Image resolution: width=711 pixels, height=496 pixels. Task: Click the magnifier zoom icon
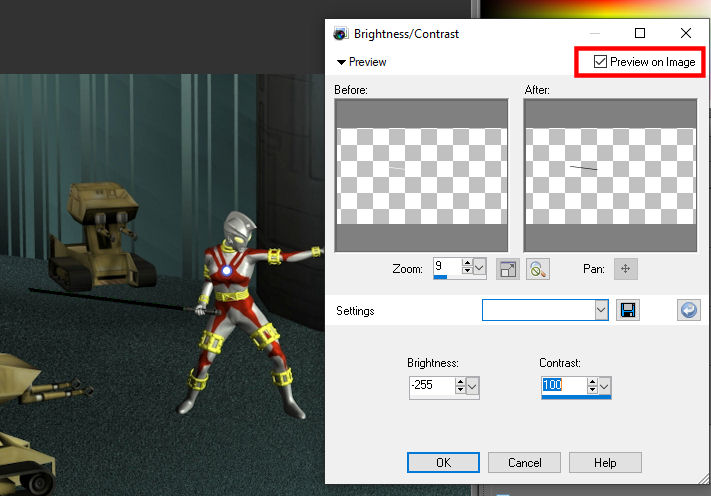(538, 269)
